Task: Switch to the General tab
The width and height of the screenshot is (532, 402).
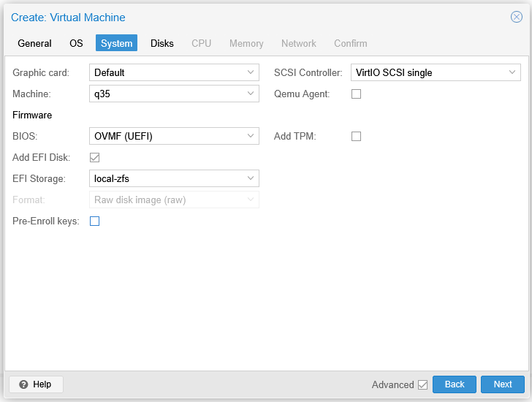Action: (x=34, y=43)
